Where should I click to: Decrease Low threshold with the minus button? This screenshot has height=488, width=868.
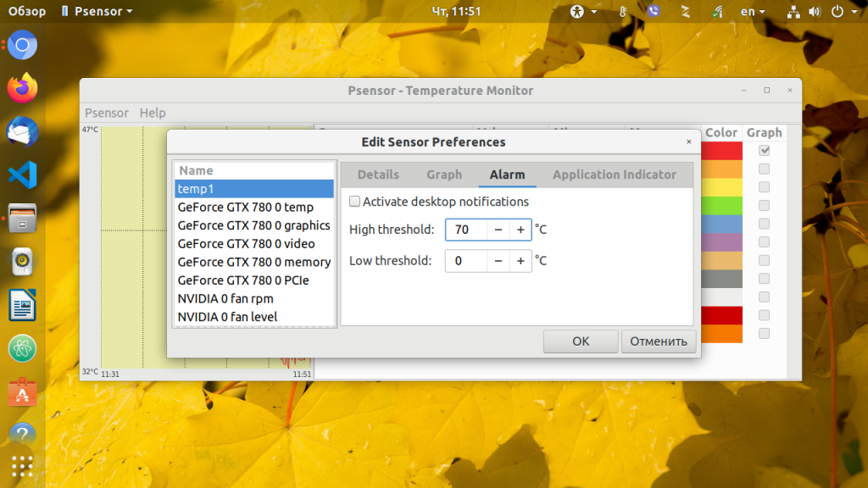498,261
